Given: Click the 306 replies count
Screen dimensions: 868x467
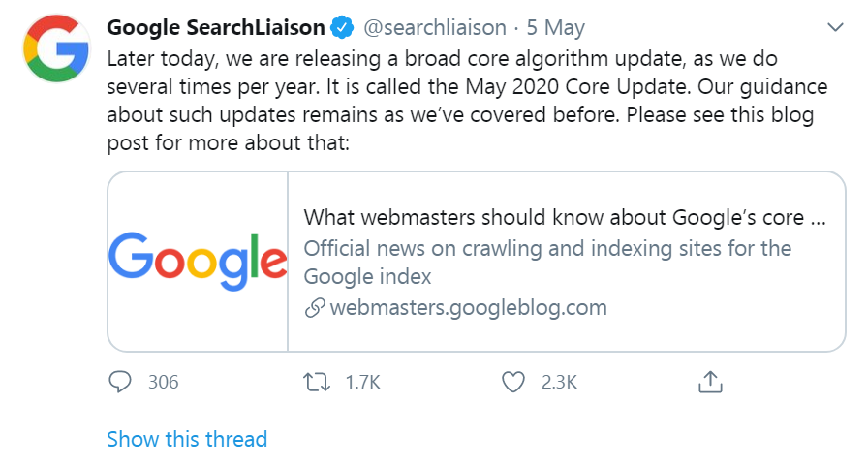Looking at the screenshot, I should [x=163, y=382].
